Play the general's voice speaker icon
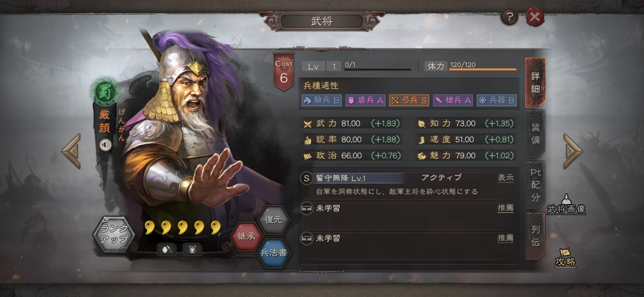Viewport: 644px width, 297px height. (x=105, y=144)
